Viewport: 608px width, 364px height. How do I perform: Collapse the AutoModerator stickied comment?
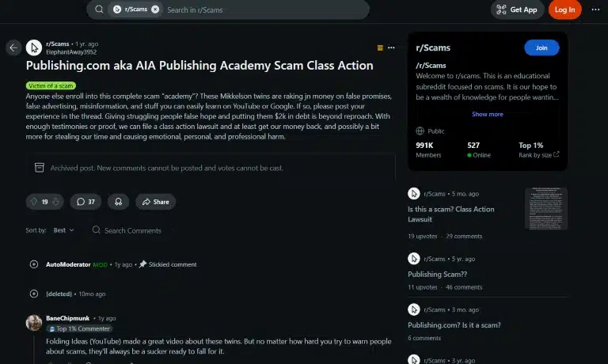tap(34, 264)
